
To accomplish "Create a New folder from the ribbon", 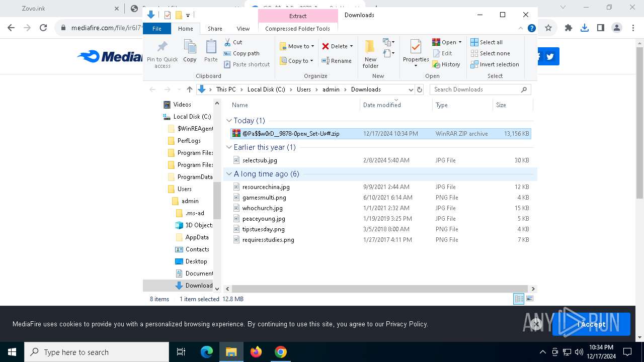I will (370, 54).
